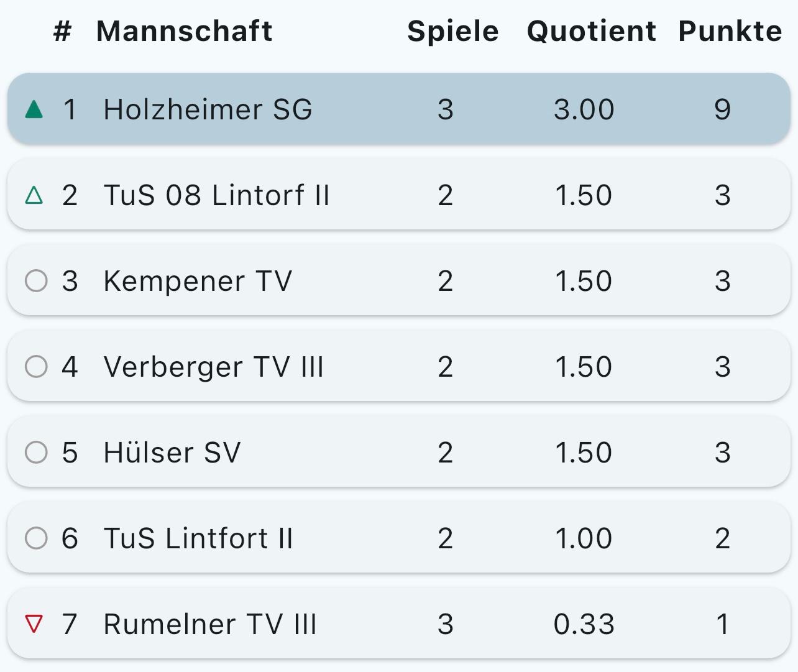Viewport: 798px width, 672px height.
Task: Open the Holzheimer SG team name
Action: (208, 109)
